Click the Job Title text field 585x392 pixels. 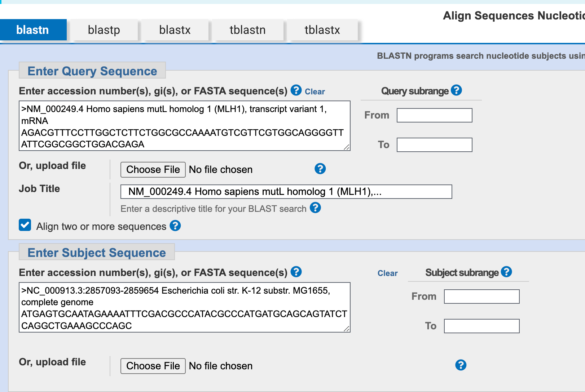[x=286, y=192]
